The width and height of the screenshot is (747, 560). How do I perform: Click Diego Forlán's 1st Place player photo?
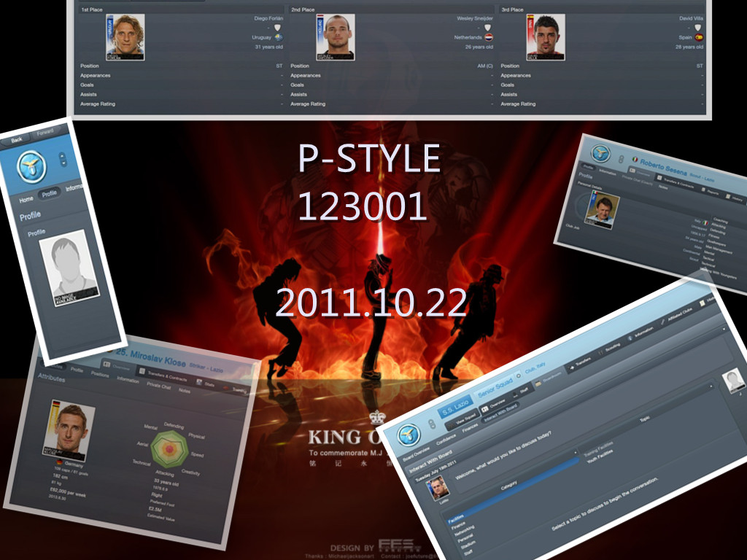tap(125, 37)
